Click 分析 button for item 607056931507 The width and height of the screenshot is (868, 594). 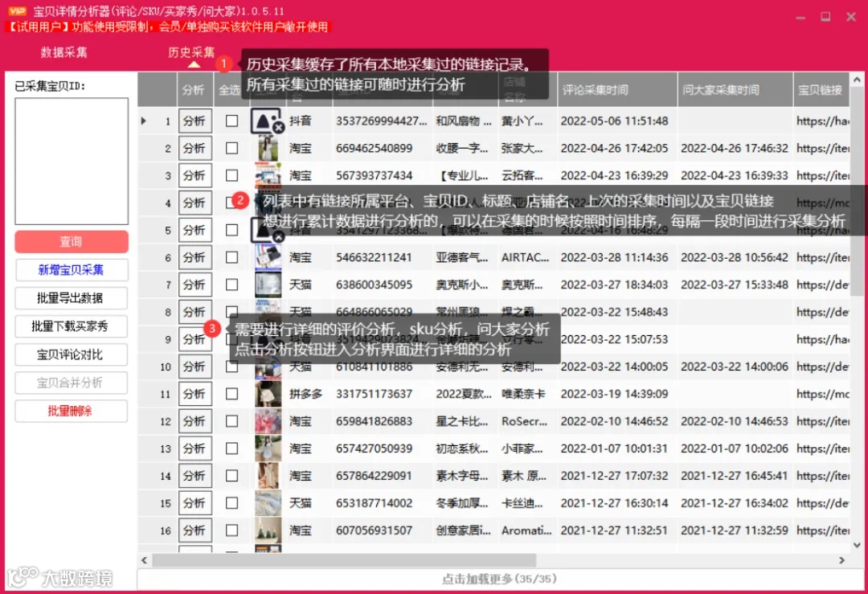[194, 531]
